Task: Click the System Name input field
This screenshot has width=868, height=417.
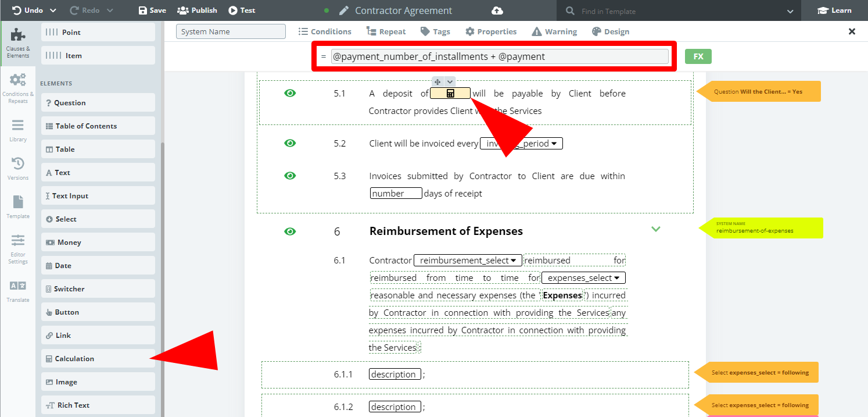Action: (x=231, y=31)
